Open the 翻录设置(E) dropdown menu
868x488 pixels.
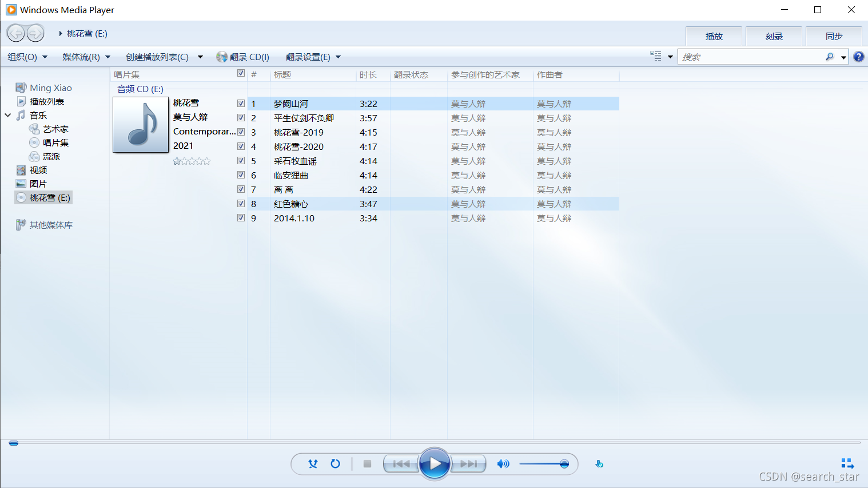(x=313, y=57)
